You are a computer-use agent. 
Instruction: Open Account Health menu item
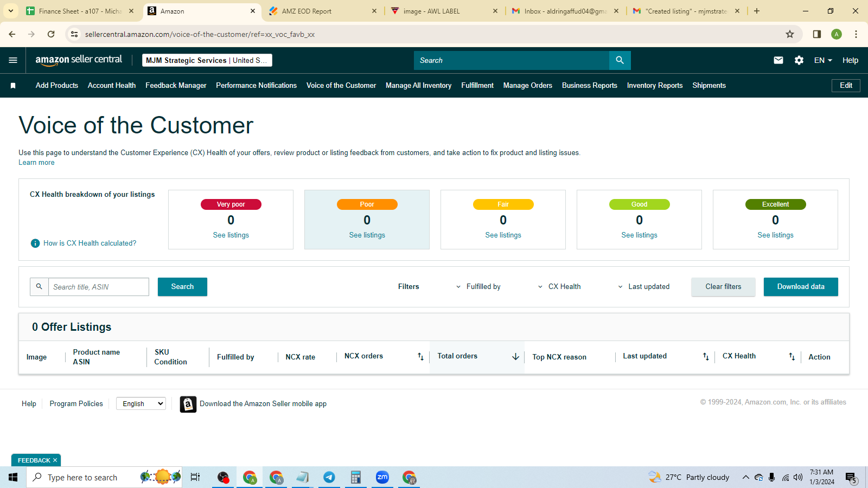point(112,86)
